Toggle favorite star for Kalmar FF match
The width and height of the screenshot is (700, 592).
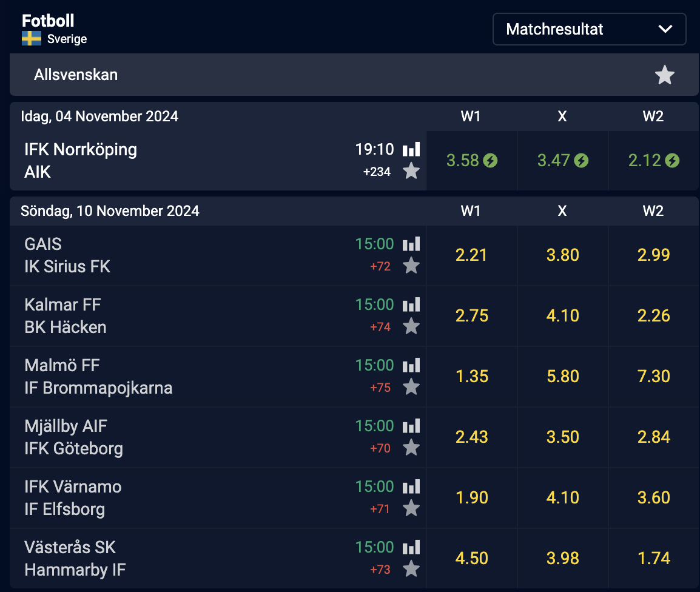tap(411, 326)
